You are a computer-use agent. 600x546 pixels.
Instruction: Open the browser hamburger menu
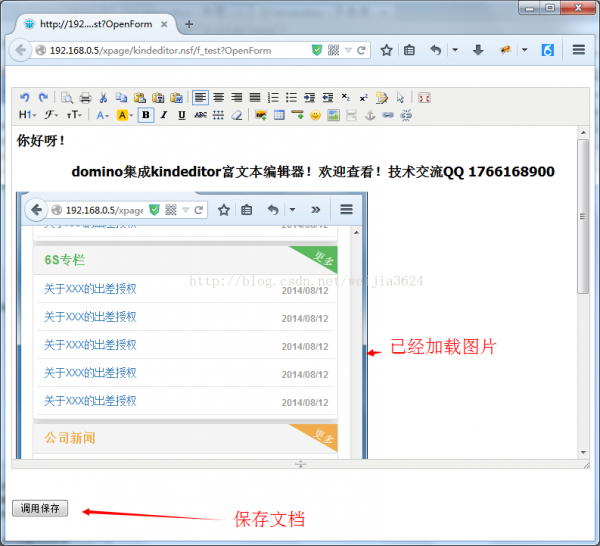[x=579, y=50]
